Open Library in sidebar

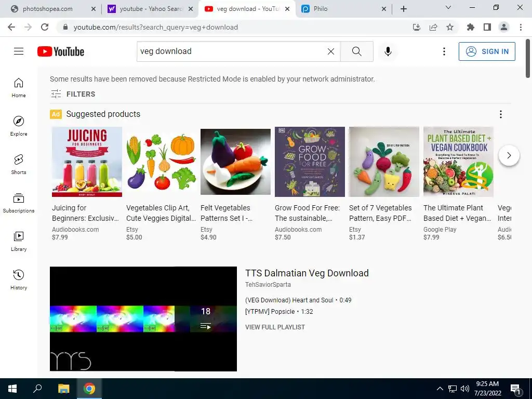point(19,241)
